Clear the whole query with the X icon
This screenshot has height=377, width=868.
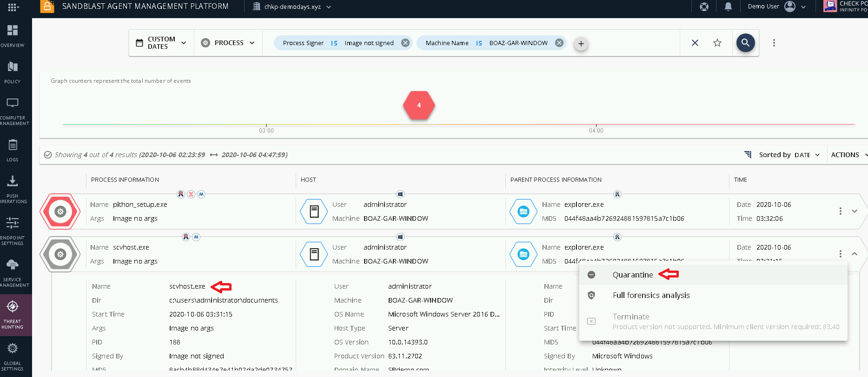(x=695, y=43)
